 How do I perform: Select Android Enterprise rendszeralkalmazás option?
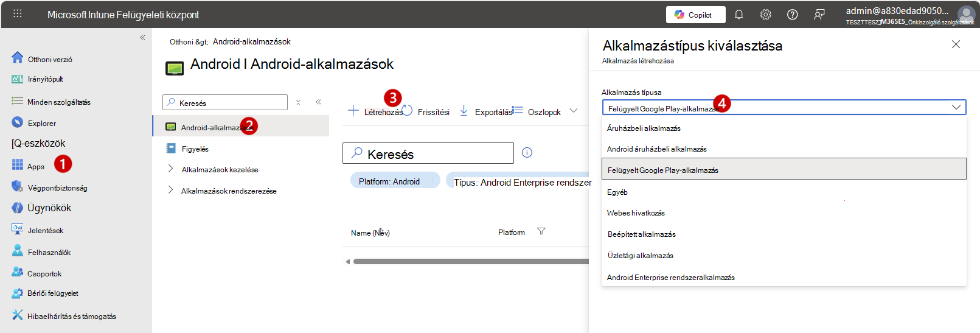(x=784, y=277)
